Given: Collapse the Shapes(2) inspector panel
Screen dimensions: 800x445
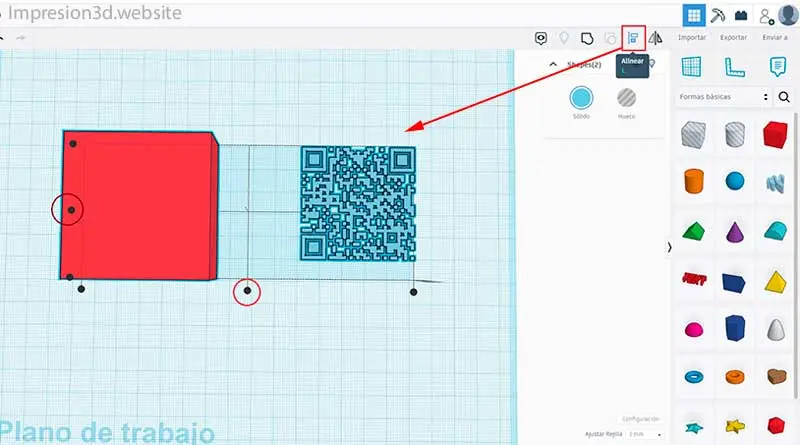Looking at the screenshot, I should (553, 64).
